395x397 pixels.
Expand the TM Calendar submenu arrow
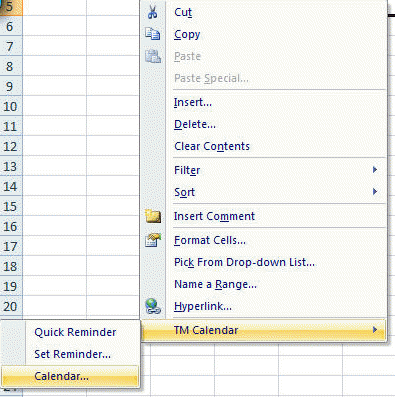[375, 330]
